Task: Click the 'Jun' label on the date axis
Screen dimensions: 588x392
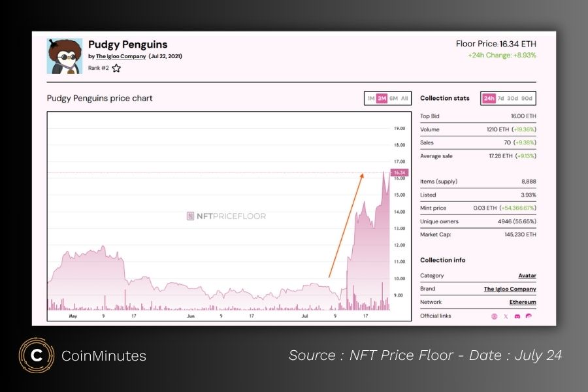Action: pos(191,316)
